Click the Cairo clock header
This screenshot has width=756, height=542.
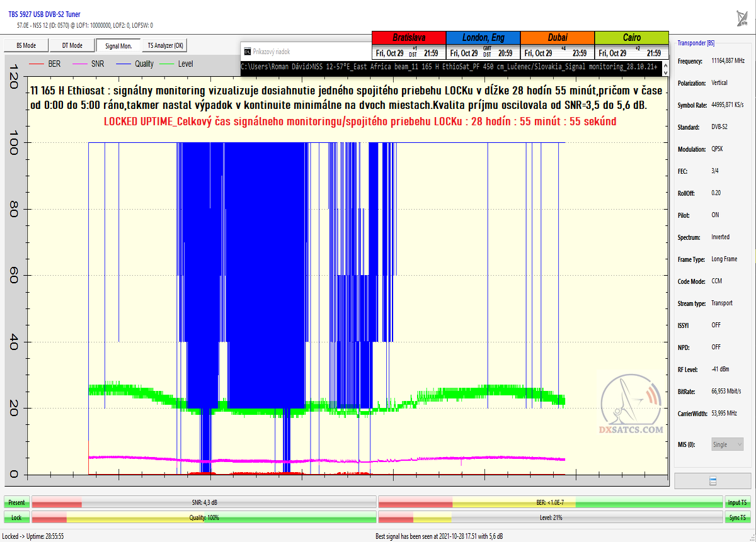(631, 38)
